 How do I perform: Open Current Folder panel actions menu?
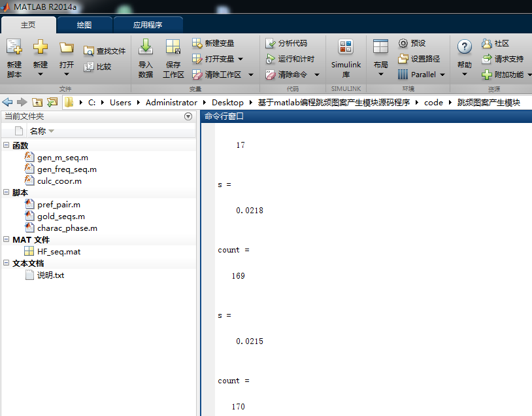coord(188,116)
